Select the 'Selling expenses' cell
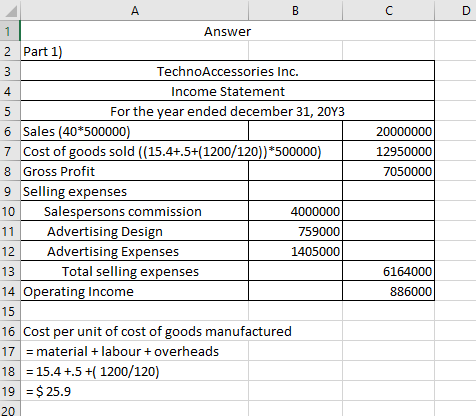 (135, 191)
